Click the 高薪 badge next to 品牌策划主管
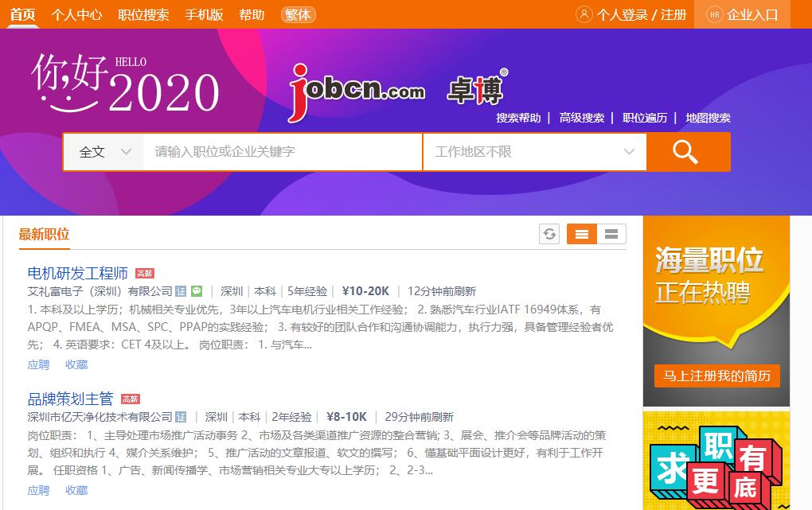The image size is (812, 510). 131,399
